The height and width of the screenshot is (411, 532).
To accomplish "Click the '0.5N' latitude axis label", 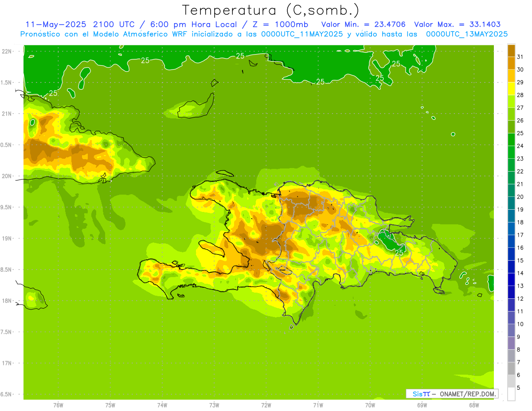I will (x=7, y=145).
